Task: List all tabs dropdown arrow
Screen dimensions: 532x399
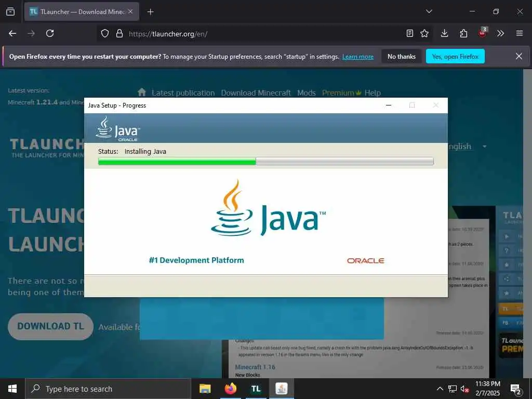Action: coord(429,11)
